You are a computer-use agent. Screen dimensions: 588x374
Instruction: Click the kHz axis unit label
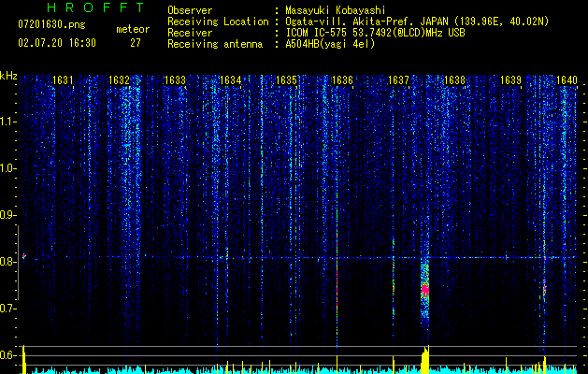8,76
